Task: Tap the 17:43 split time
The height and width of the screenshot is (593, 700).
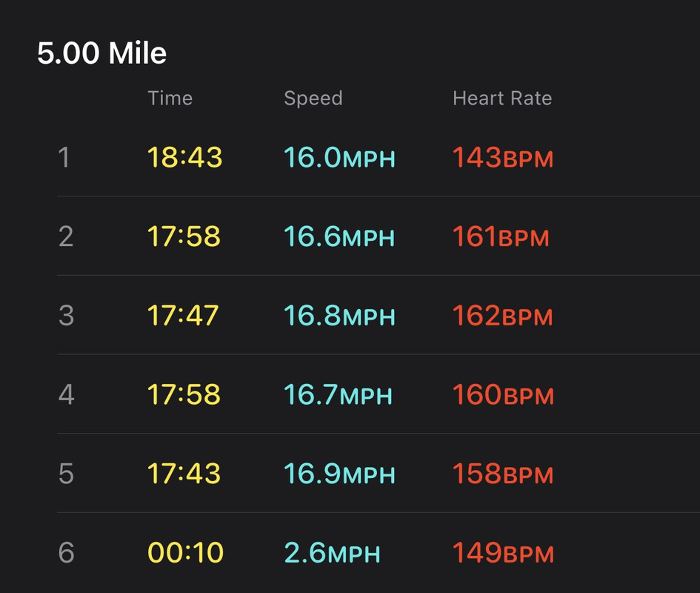Action: coord(184,474)
